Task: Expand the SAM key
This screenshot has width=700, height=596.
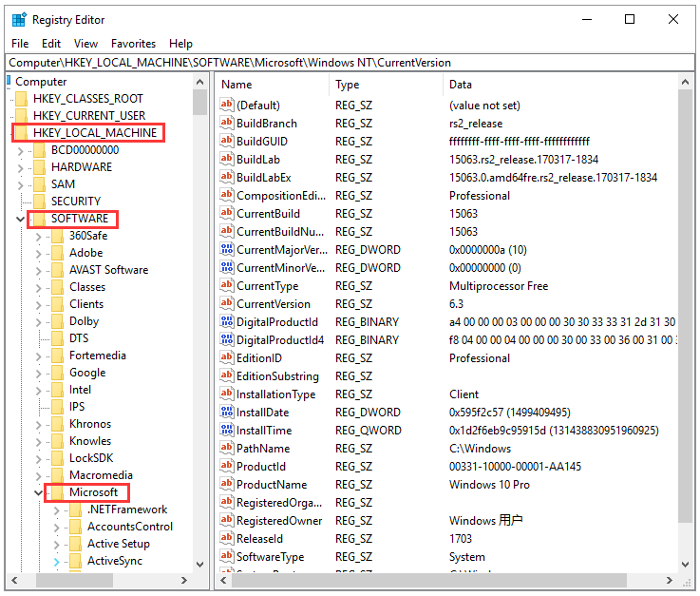Action: point(20,185)
